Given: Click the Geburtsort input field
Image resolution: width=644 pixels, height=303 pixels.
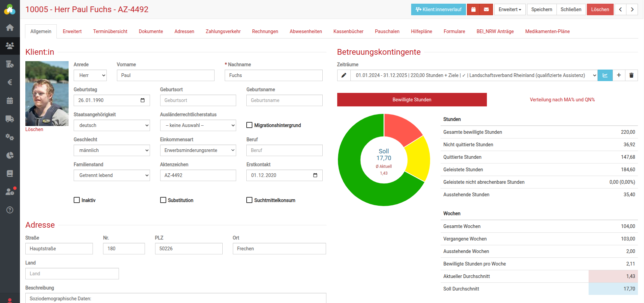Looking at the screenshot, I should pos(198,100).
